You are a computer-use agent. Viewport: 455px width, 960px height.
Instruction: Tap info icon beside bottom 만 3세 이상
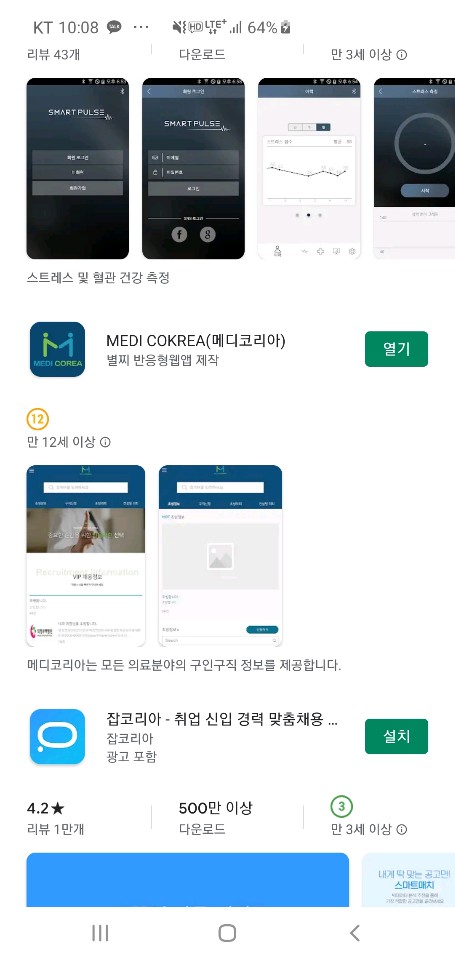(x=402, y=829)
